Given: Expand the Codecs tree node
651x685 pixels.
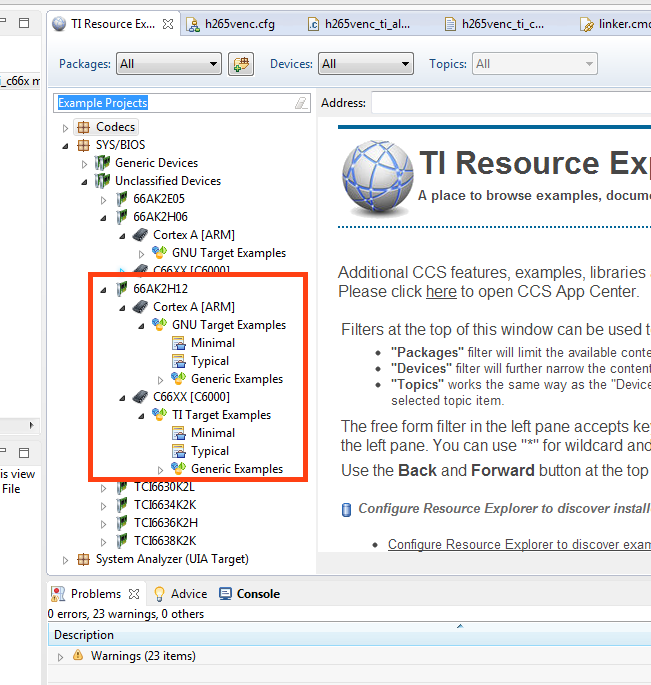Looking at the screenshot, I should 65,128.
